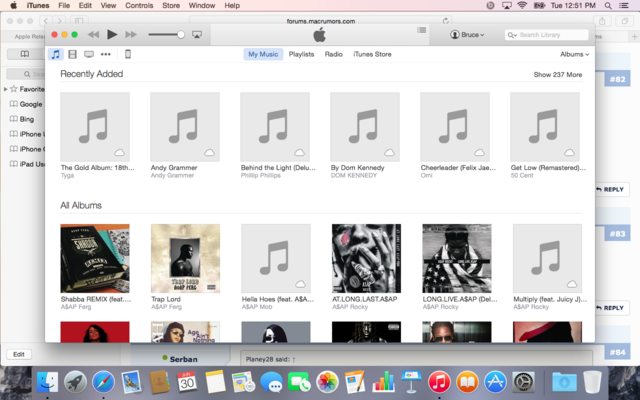Open the View menu
Image resolution: width=640 pixels, height=400 pixels.
coord(108,5)
